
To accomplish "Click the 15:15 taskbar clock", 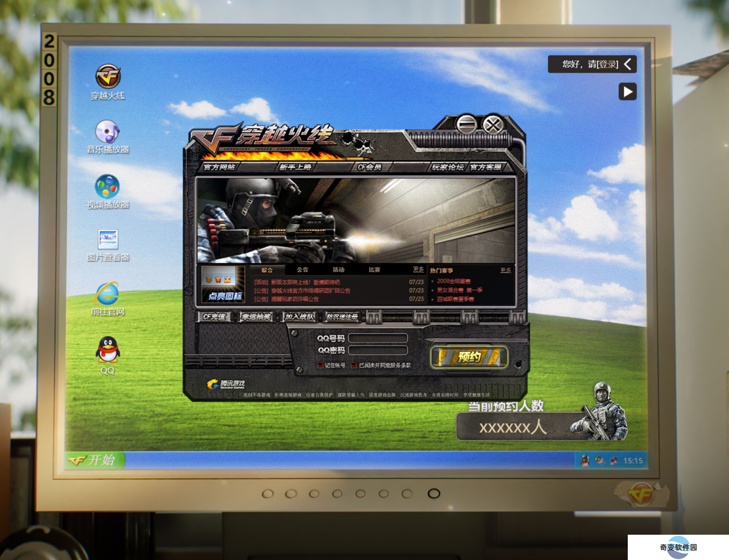I will (633, 460).
